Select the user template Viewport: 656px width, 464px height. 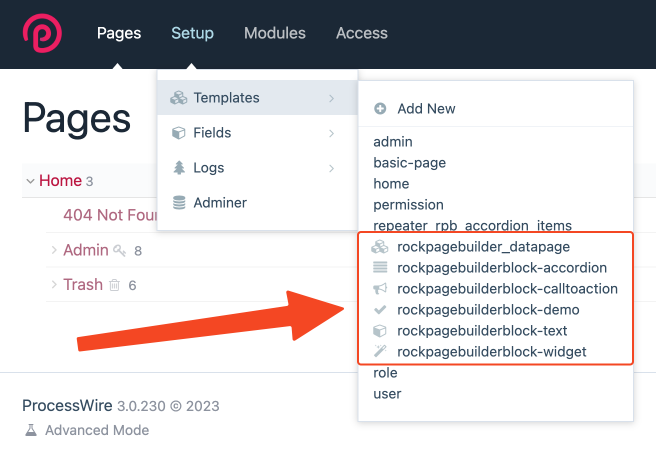pos(387,393)
